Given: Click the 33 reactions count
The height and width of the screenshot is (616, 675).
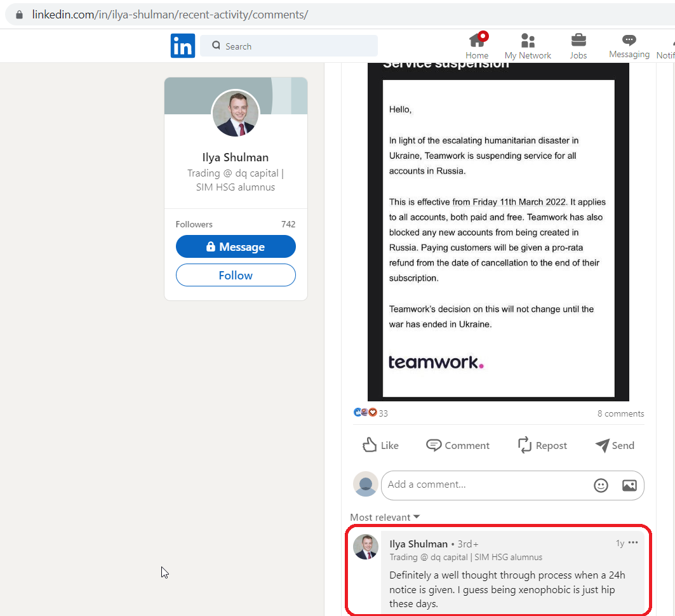Looking at the screenshot, I should click(x=383, y=413).
